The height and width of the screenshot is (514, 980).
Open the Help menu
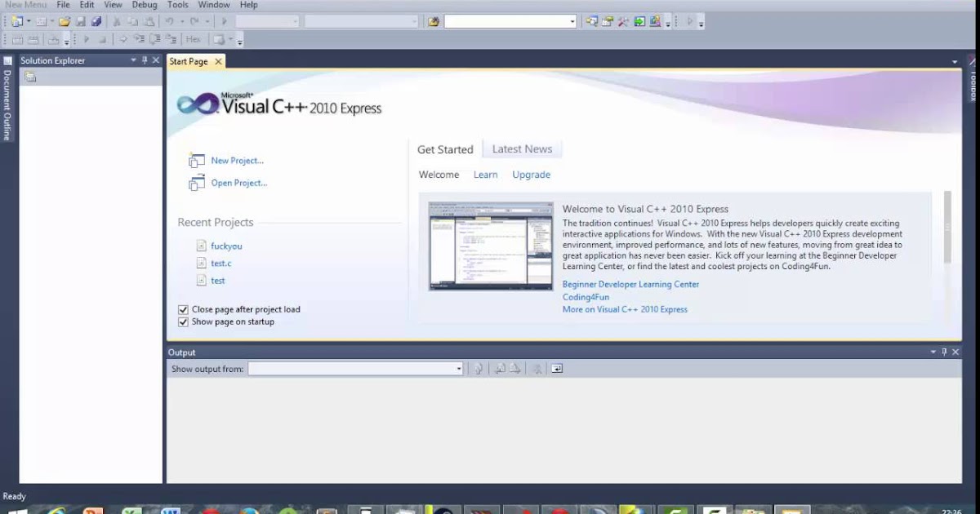click(248, 5)
